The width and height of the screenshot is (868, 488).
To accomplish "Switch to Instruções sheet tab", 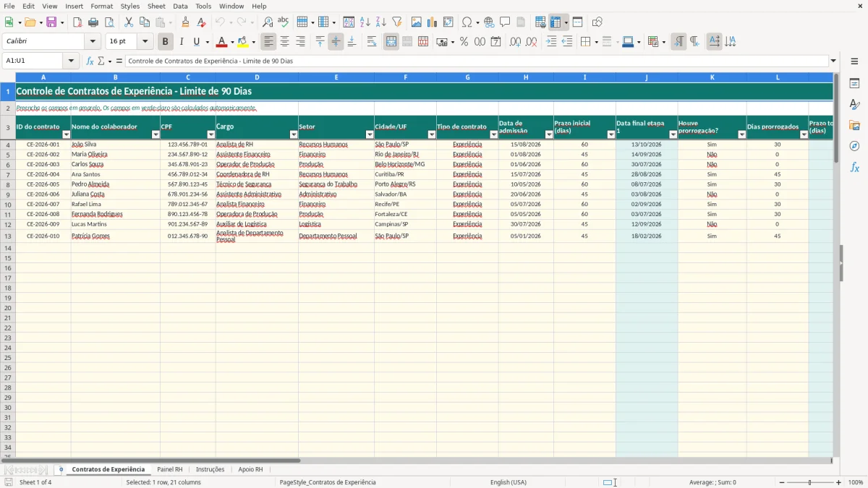I will coord(210,470).
